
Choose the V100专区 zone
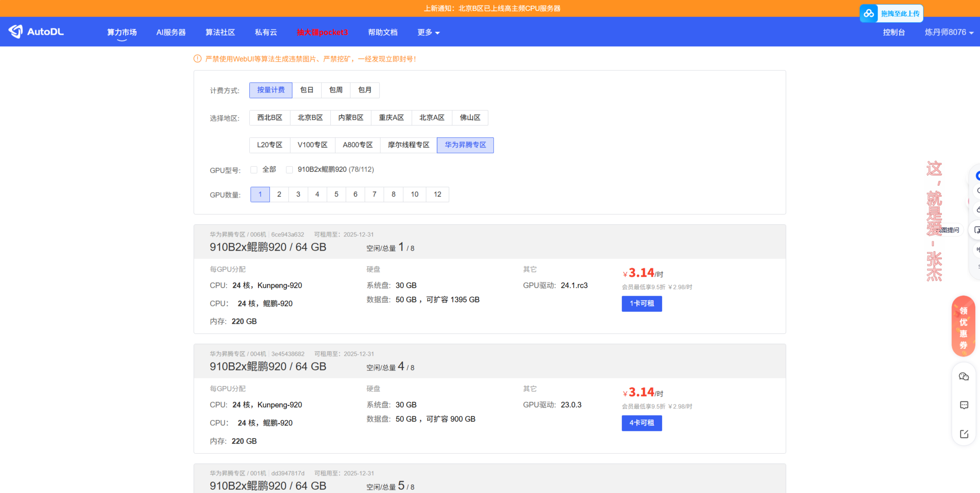(312, 145)
